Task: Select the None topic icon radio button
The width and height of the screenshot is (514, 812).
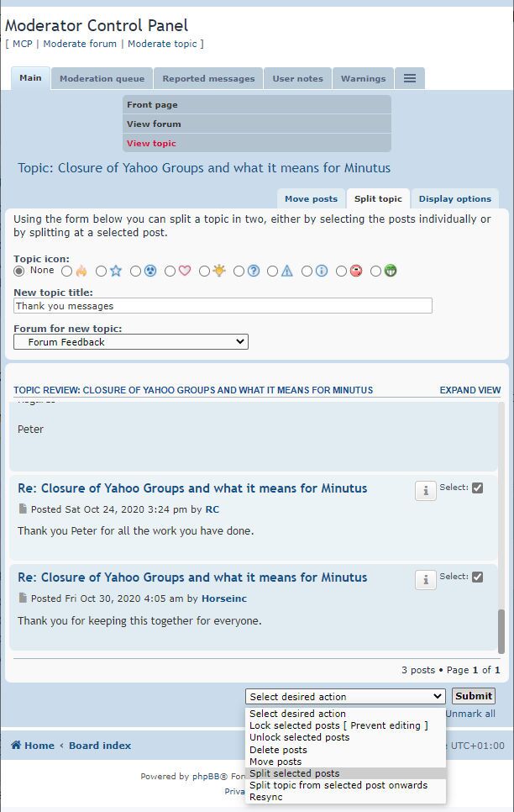Action: tap(19, 271)
